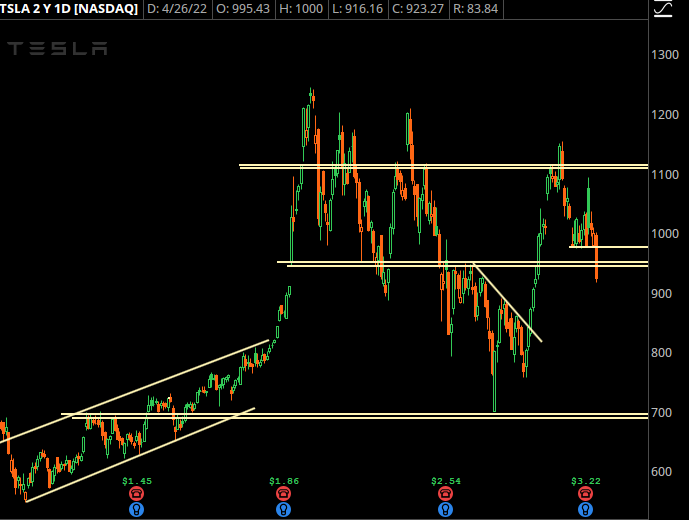Viewport: 689px width, 520px height.
Task: Select the descending trendline from 950 to 820
Action: click(508, 302)
